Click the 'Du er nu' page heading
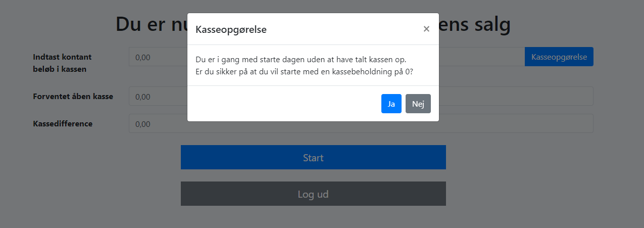The width and height of the screenshot is (644, 228). (151, 24)
